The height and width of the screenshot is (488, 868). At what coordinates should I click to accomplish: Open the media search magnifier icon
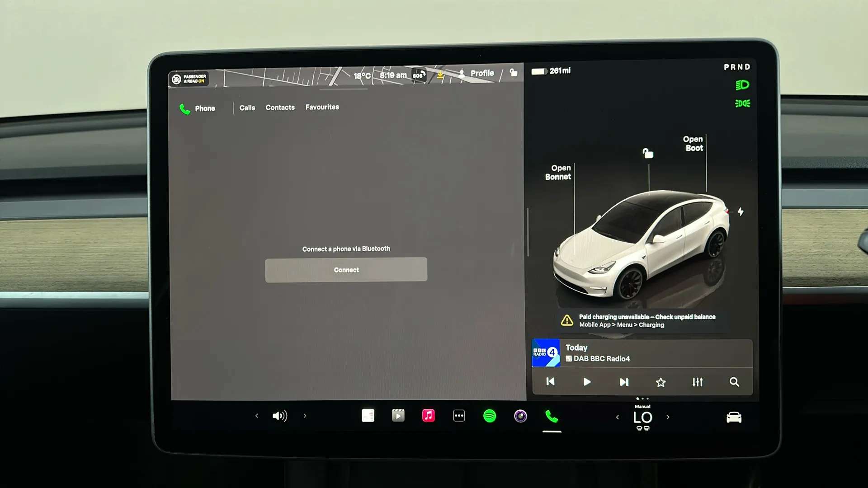(734, 382)
